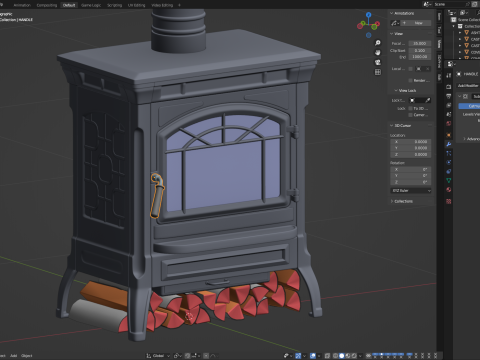Enable the Local Camera checkbox
480x360 pixels.
[x=410, y=69]
